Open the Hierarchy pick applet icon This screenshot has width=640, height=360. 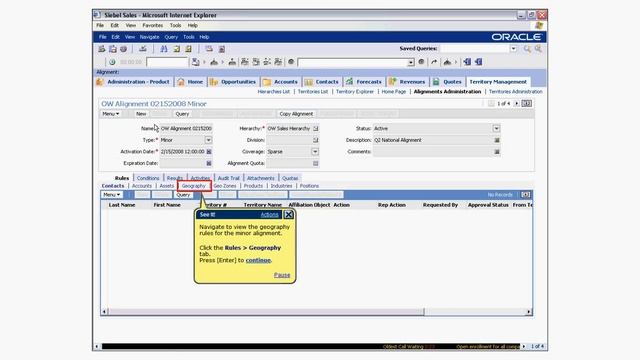(316, 129)
